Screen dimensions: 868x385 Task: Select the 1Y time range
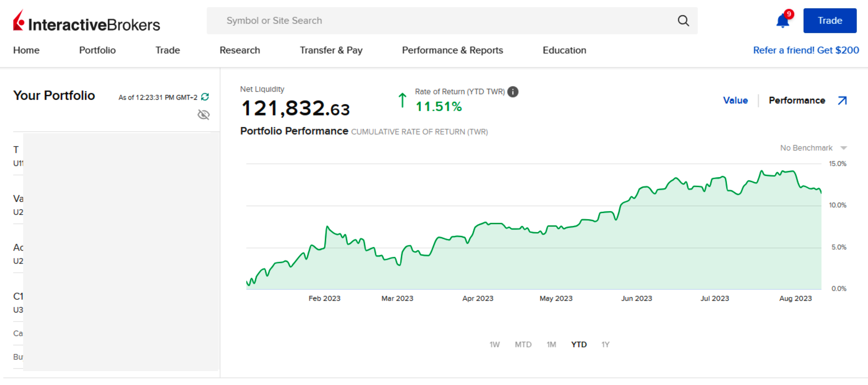(605, 345)
